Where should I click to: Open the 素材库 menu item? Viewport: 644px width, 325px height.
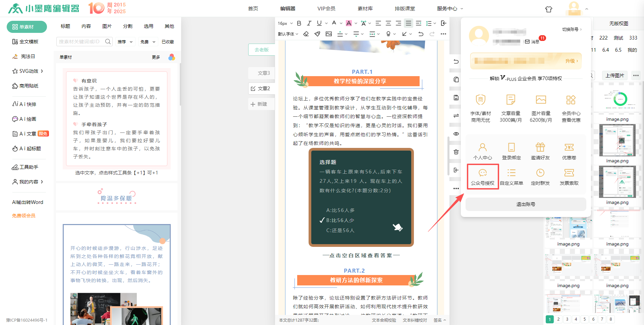coord(365,9)
